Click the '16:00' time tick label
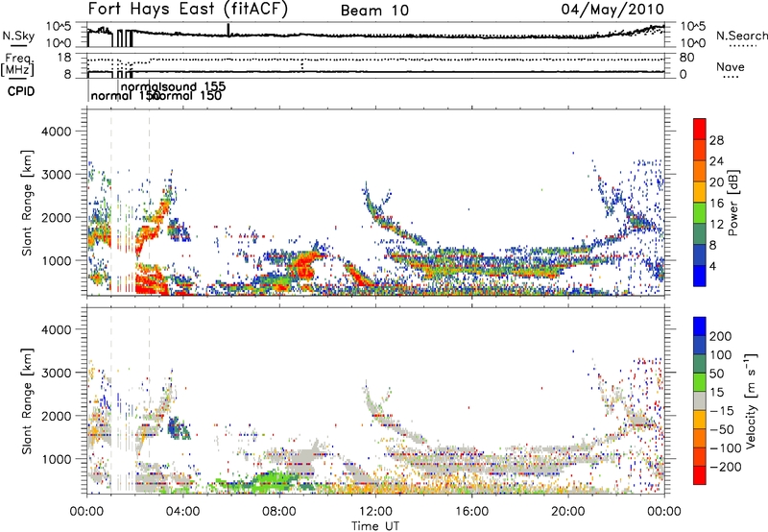The image size is (768, 532). (x=471, y=512)
